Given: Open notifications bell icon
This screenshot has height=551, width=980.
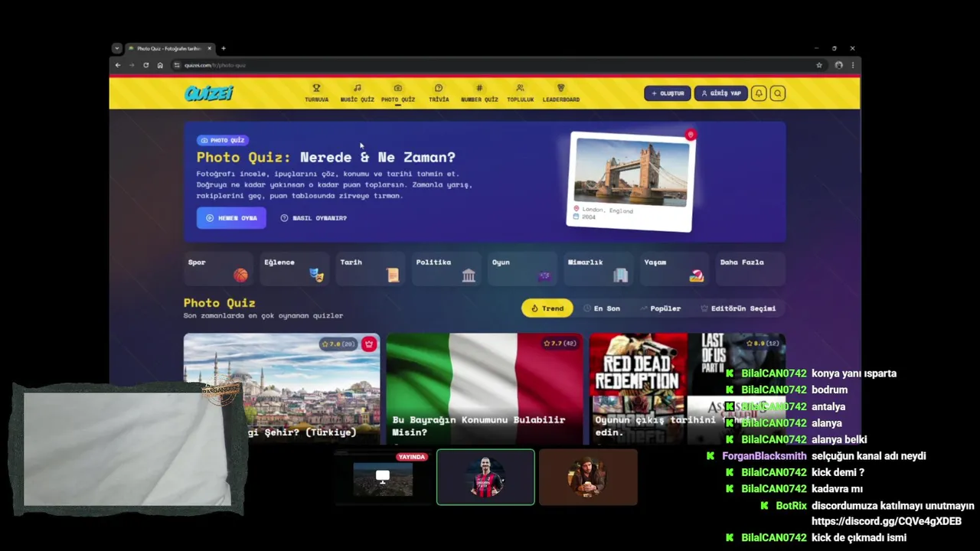Looking at the screenshot, I should [759, 93].
